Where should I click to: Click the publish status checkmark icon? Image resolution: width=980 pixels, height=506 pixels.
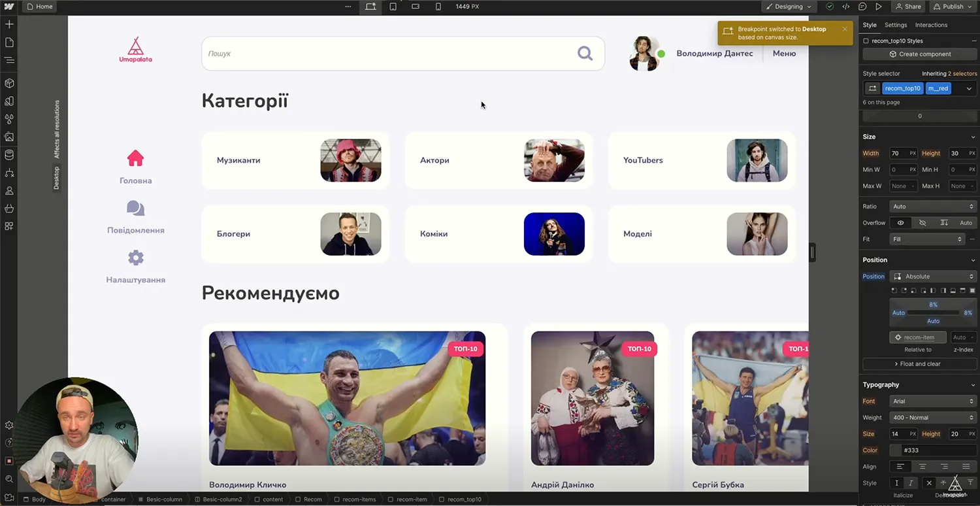[830, 7]
